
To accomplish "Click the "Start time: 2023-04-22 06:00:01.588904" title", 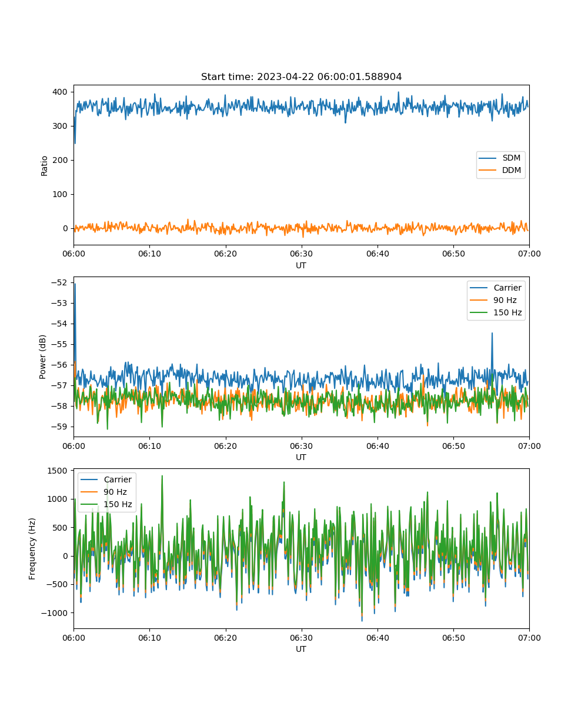I will 301,77.
